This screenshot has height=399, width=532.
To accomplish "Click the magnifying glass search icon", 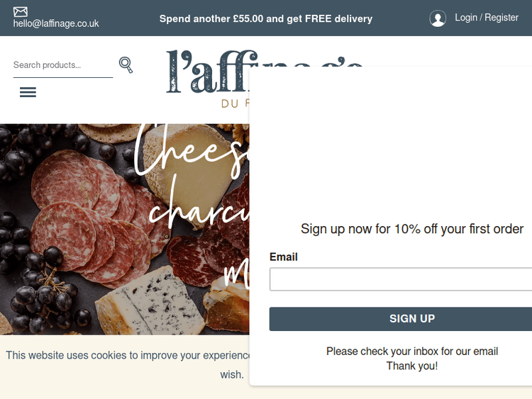I will pyautogui.click(x=126, y=65).
